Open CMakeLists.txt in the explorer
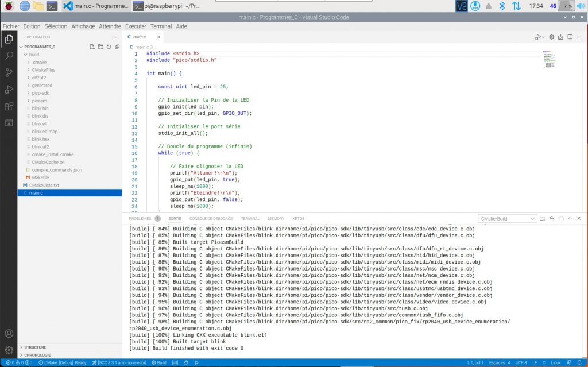 (x=44, y=185)
